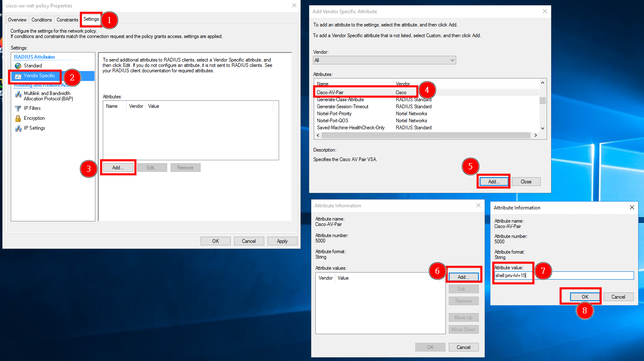Apply changes in cisco-sw-net-policy Properties

pos(282,241)
